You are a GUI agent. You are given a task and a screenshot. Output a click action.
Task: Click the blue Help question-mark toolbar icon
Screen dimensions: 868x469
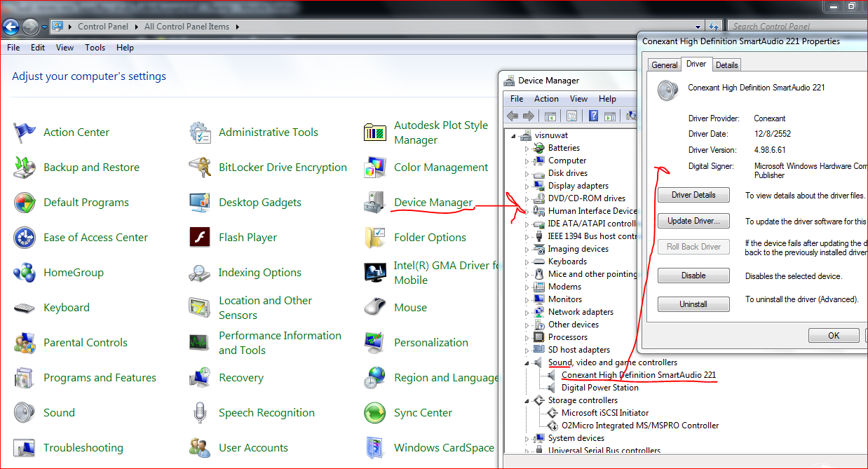(x=593, y=116)
